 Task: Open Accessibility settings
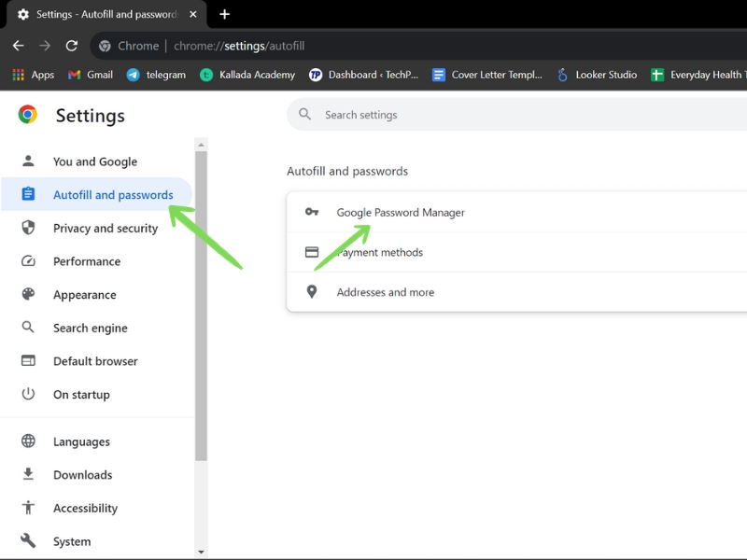(x=98, y=508)
